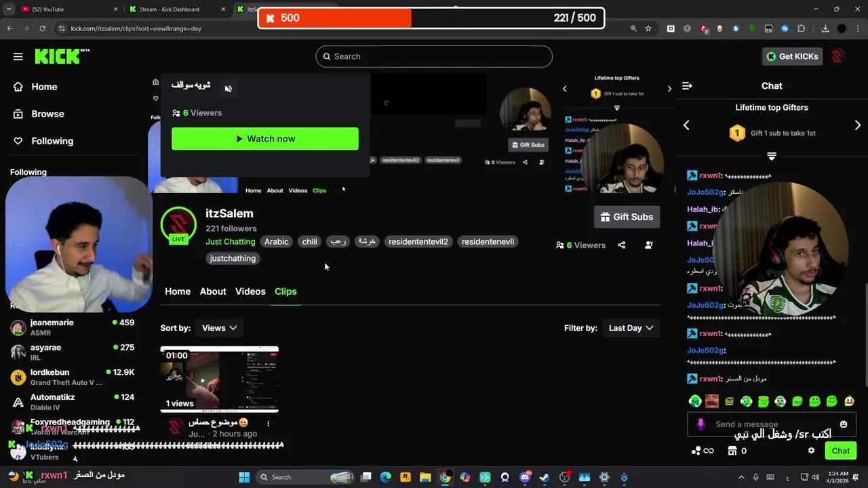The height and width of the screenshot is (488, 868).
Task: Switch to the Videos channel tab
Action: [250, 291]
